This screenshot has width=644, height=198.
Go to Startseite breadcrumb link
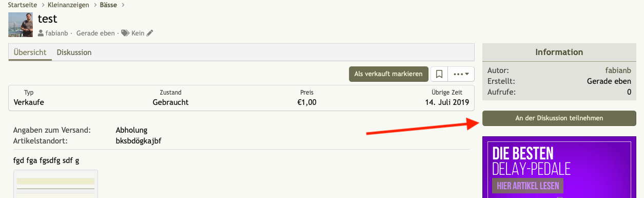click(23, 5)
